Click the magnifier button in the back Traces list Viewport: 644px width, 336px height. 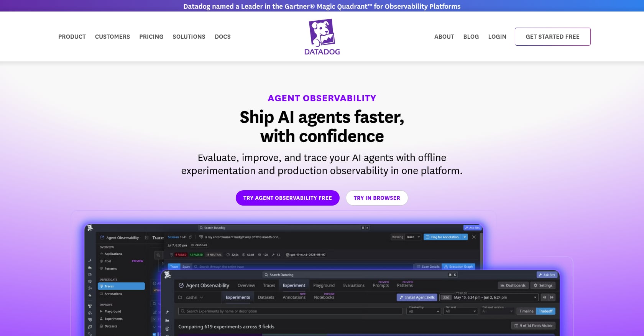(158, 255)
